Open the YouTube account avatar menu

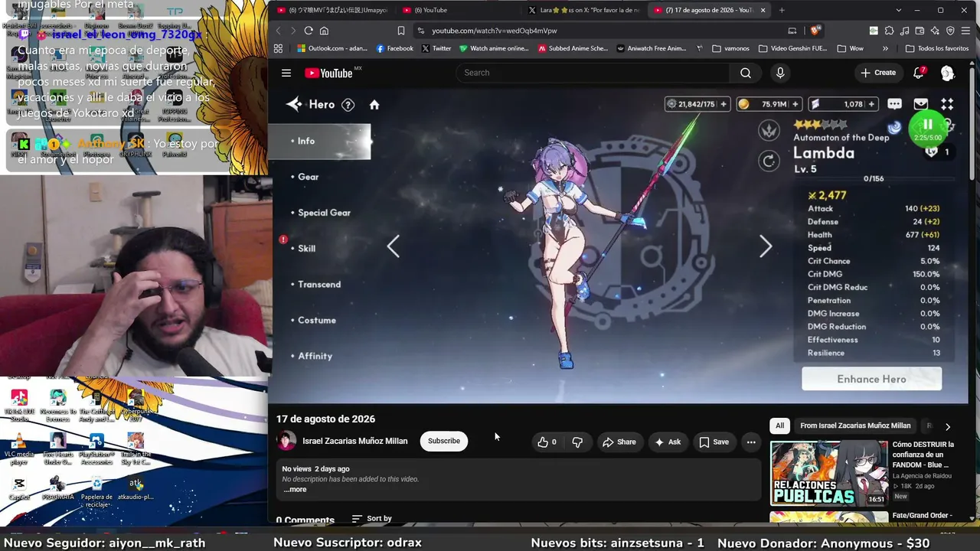947,73
